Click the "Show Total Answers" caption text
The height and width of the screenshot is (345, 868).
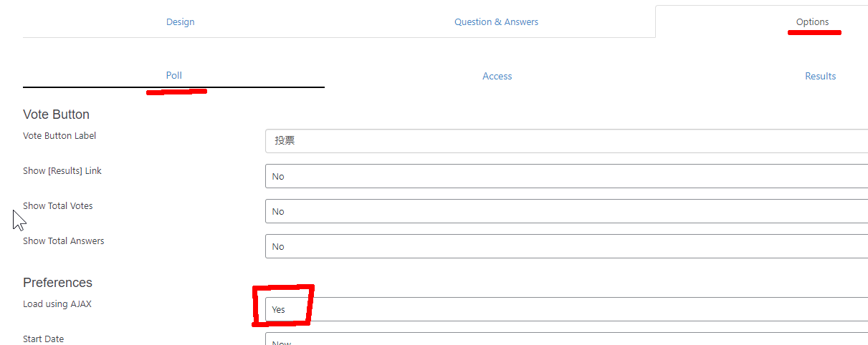click(64, 241)
